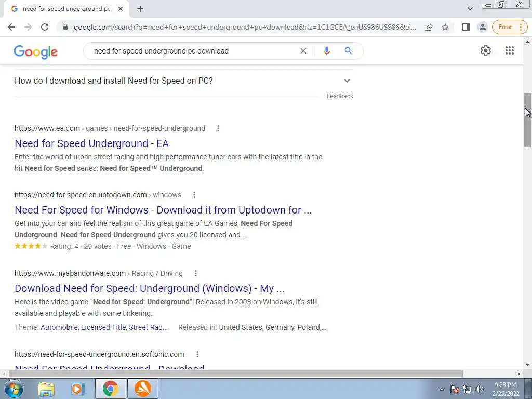
Task: Click the need-for-speed-underground.en.softonic.com URL text
Action: point(99,354)
